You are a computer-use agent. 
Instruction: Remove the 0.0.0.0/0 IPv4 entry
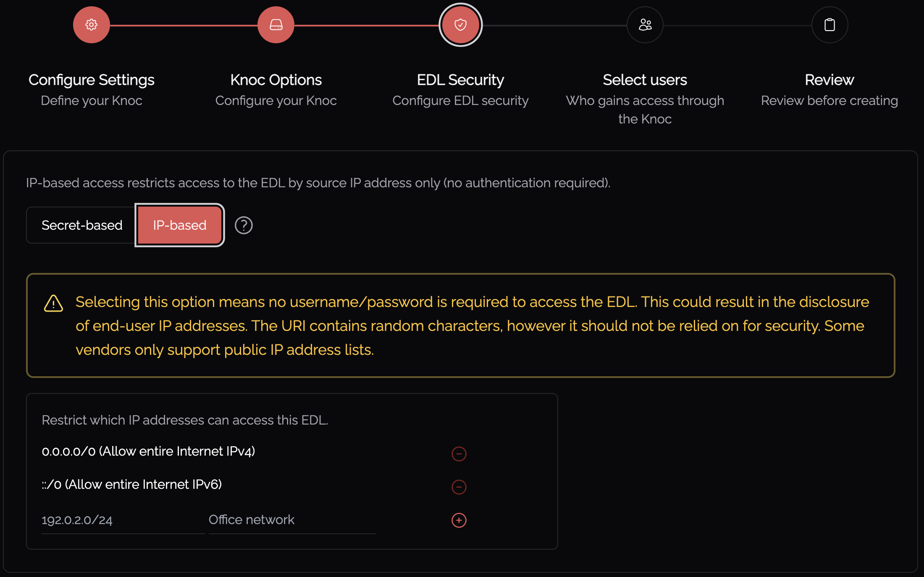459,454
